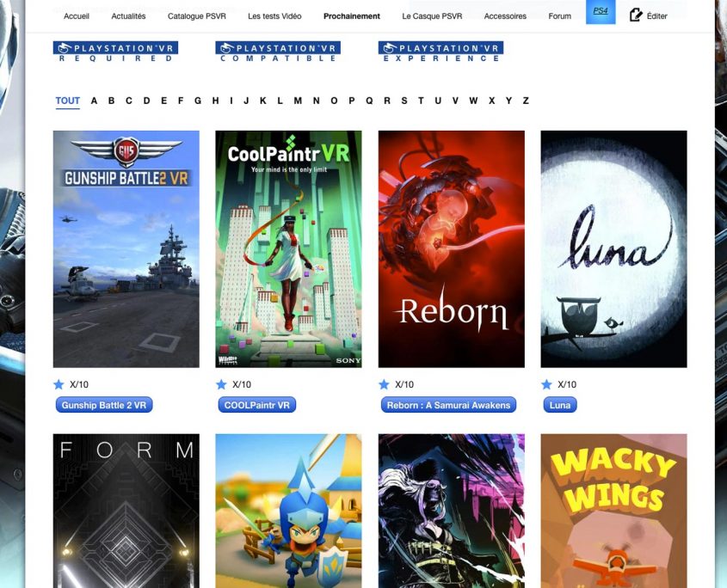This screenshot has height=588, width=727.
Task: Open Les tests Vidéo section
Action: 274,16
